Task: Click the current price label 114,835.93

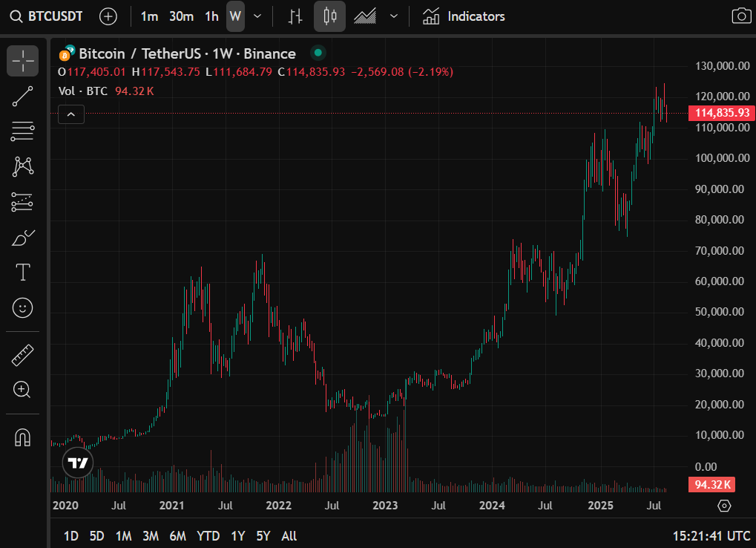Action: point(721,113)
